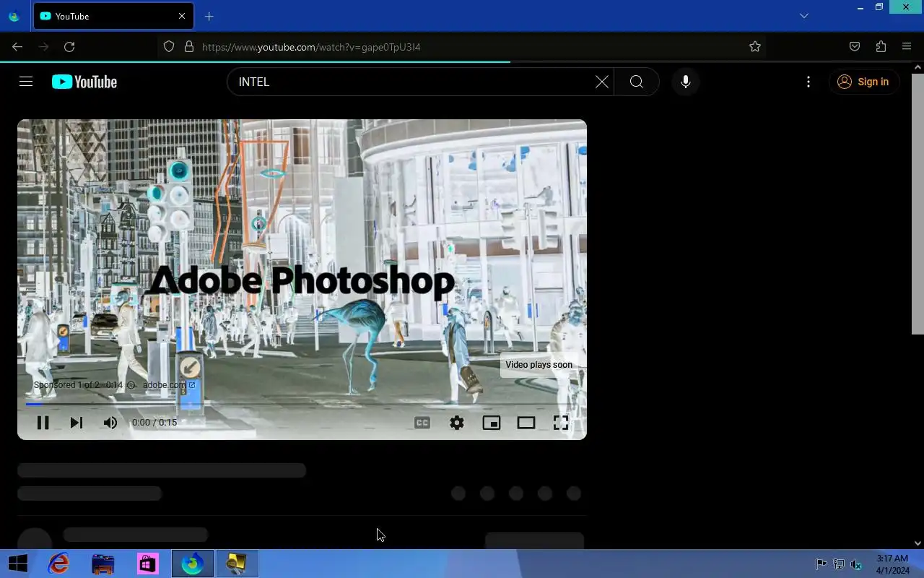Run the search with magnifier button
The image size is (924, 578).
point(636,82)
